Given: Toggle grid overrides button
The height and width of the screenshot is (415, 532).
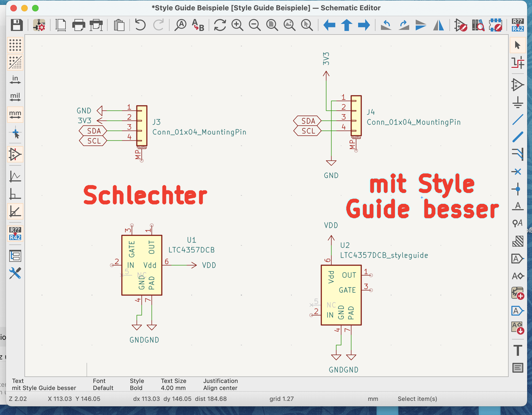Looking at the screenshot, I should 15,62.
